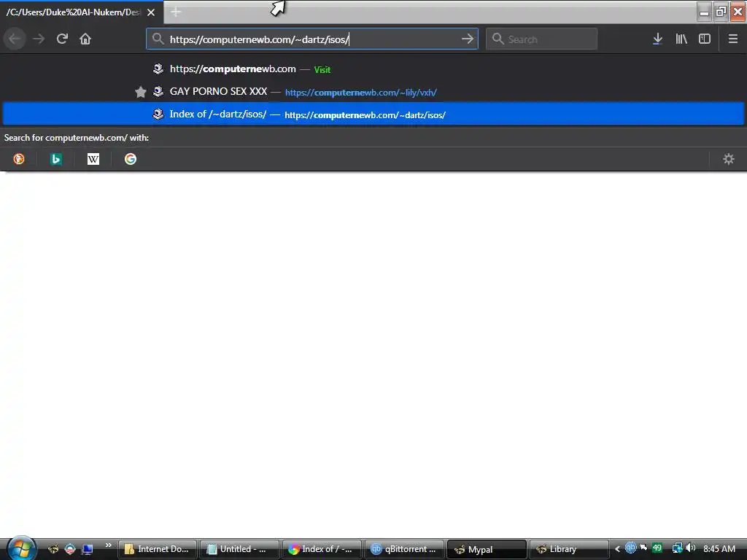The image size is (747, 560).
Task: Select the bookmarked ~lily/vxh/ suggestion
Action: [373, 92]
